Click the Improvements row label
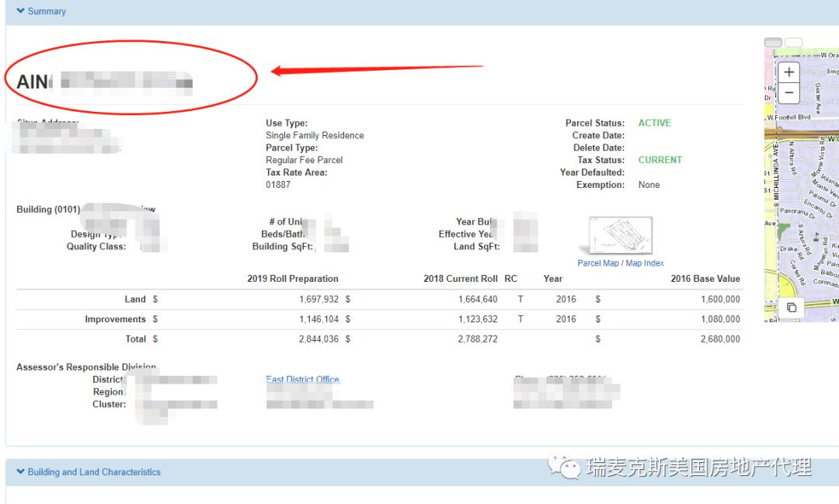Image resolution: width=839 pixels, height=504 pixels. point(115,319)
